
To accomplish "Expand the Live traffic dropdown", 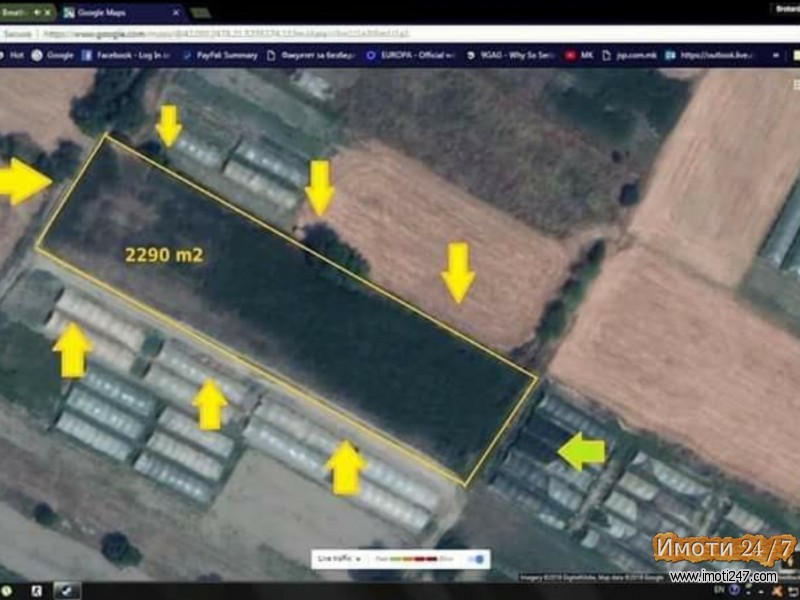I will point(336,559).
